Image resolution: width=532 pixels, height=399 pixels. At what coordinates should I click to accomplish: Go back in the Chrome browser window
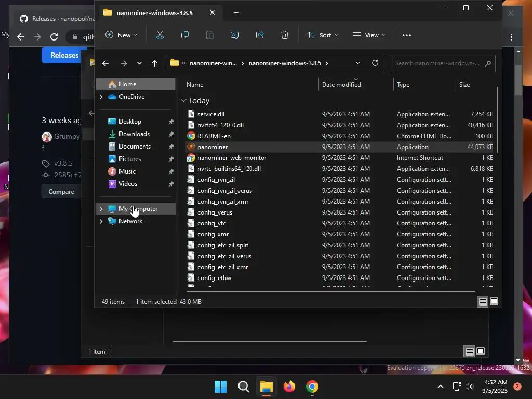coord(21,37)
